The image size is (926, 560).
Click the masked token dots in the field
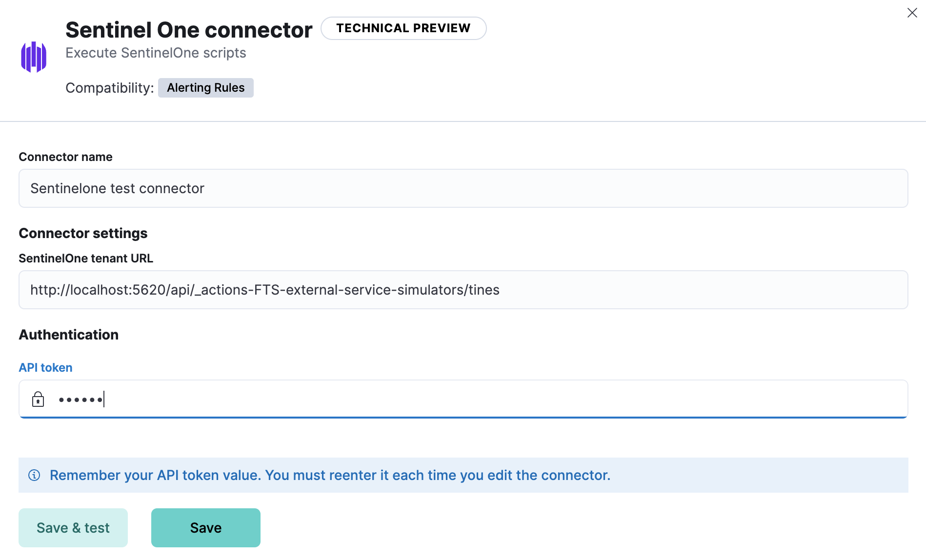[x=81, y=399]
